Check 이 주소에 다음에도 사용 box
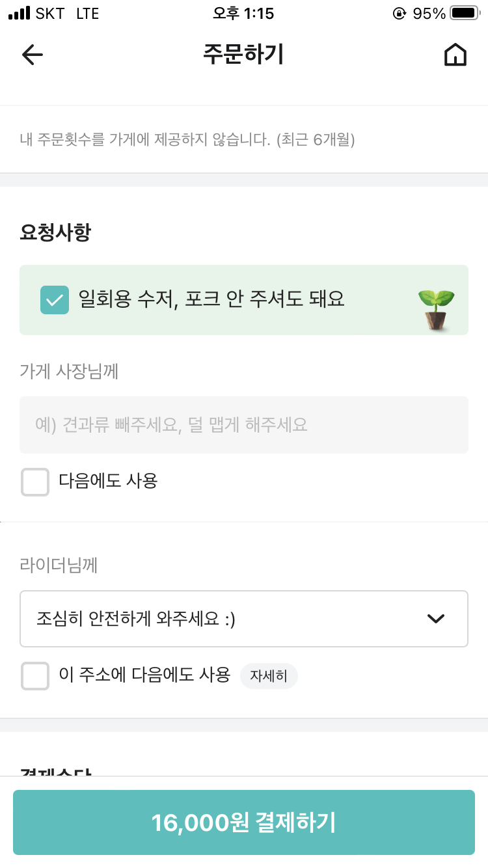The image size is (488, 868). coord(35,675)
